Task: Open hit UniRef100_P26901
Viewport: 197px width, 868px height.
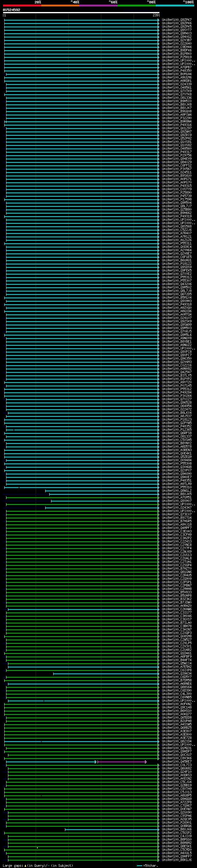Action: coord(177,822)
